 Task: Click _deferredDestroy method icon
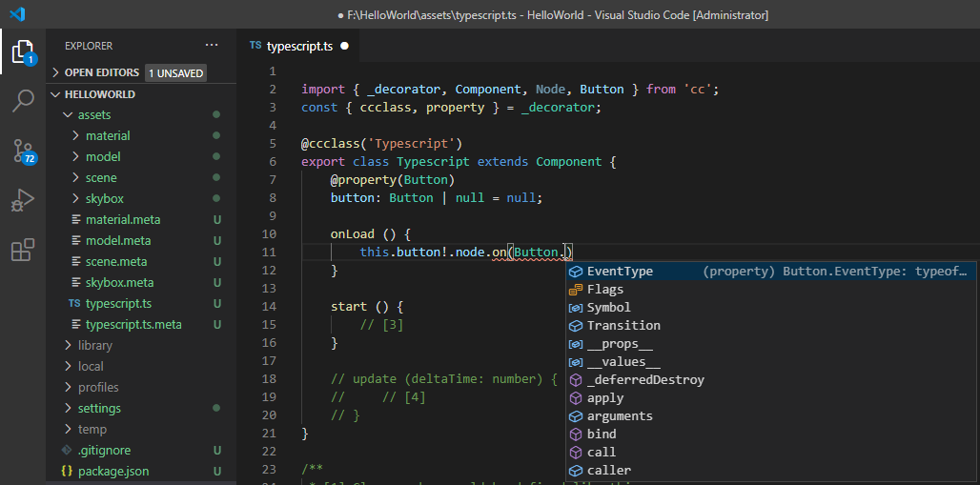click(x=576, y=380)
